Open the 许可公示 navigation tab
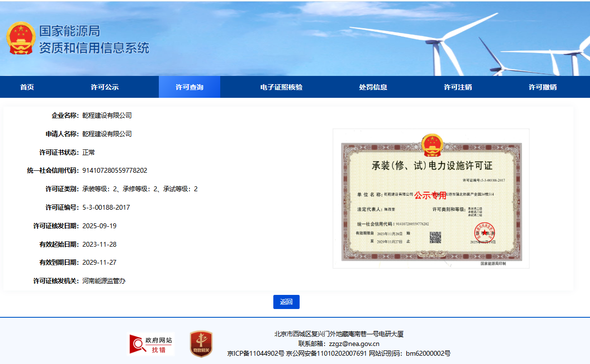 coord(105,87)
